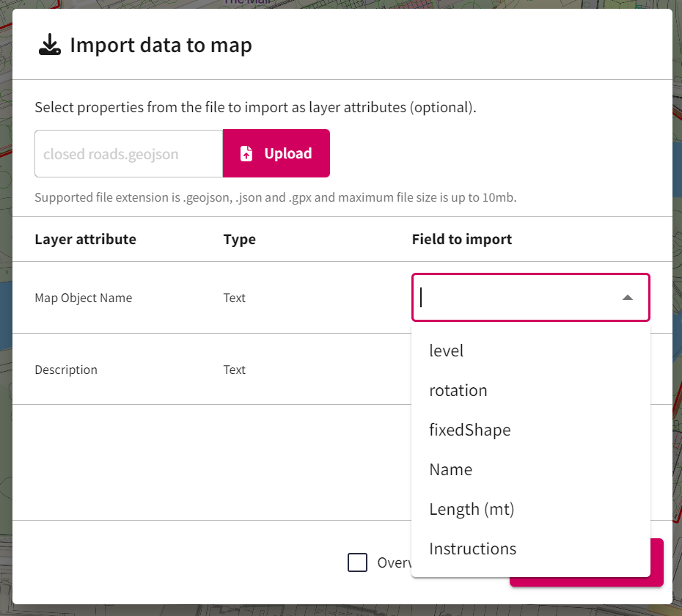Toggle the Overwrite checkbox
The image size is (682, 616).
click(x=357, y=562)
